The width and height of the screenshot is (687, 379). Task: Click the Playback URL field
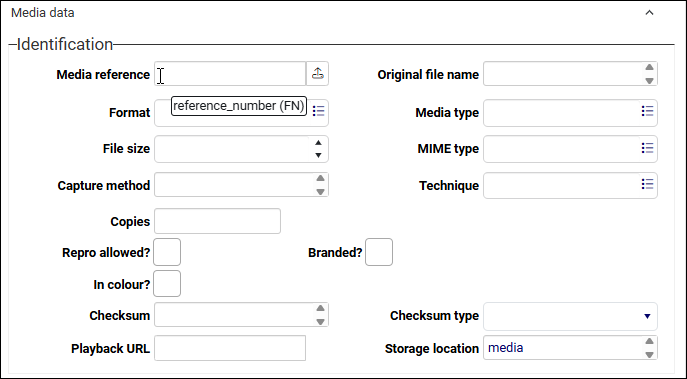[230, 348]
